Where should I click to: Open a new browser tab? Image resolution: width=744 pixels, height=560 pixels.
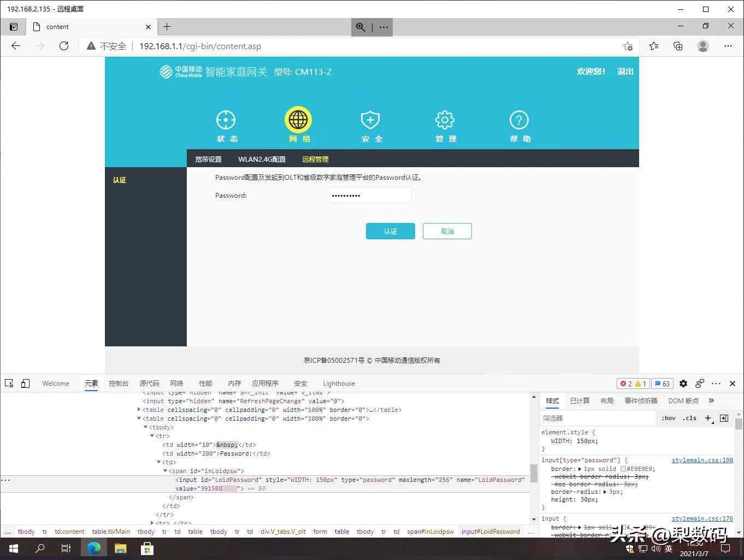[x=167, y=26]
